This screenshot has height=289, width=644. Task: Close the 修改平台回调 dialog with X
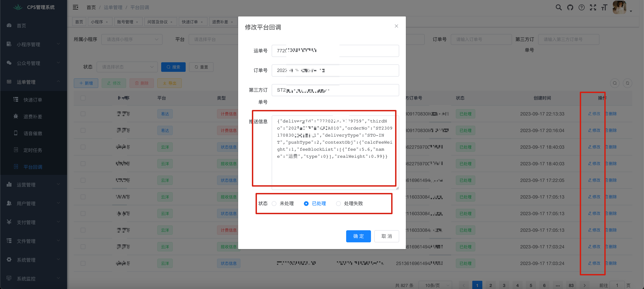[x=396, y=26]
